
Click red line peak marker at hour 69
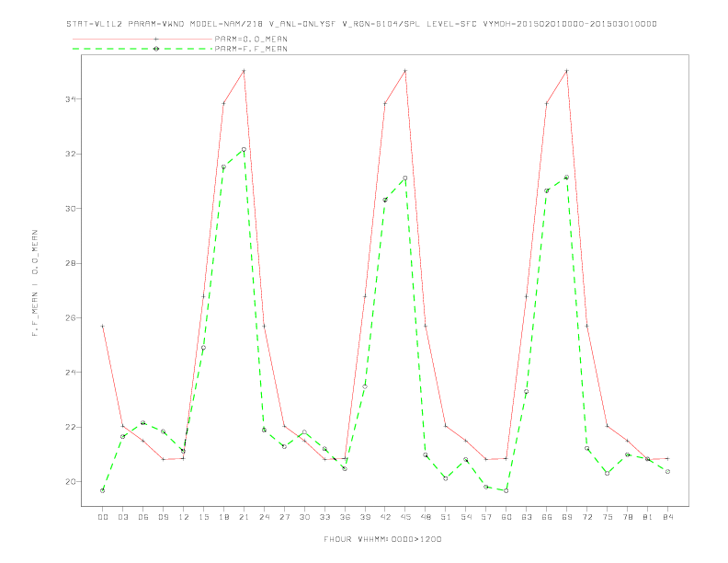(567, 71)
